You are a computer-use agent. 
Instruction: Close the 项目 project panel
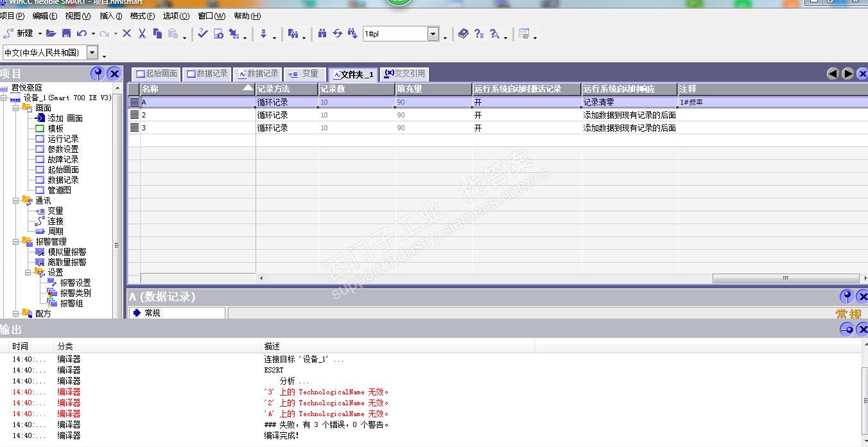[114, 74]
